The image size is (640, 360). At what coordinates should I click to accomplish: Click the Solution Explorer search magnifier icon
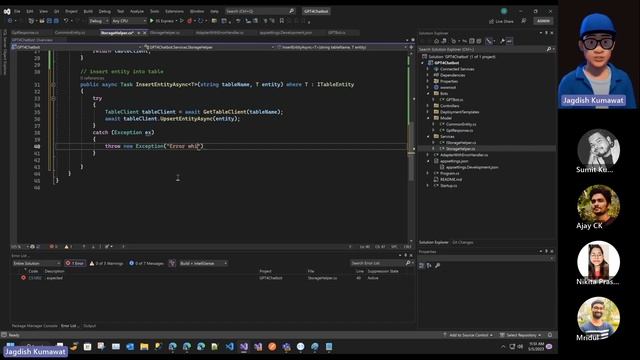(549, 49)
